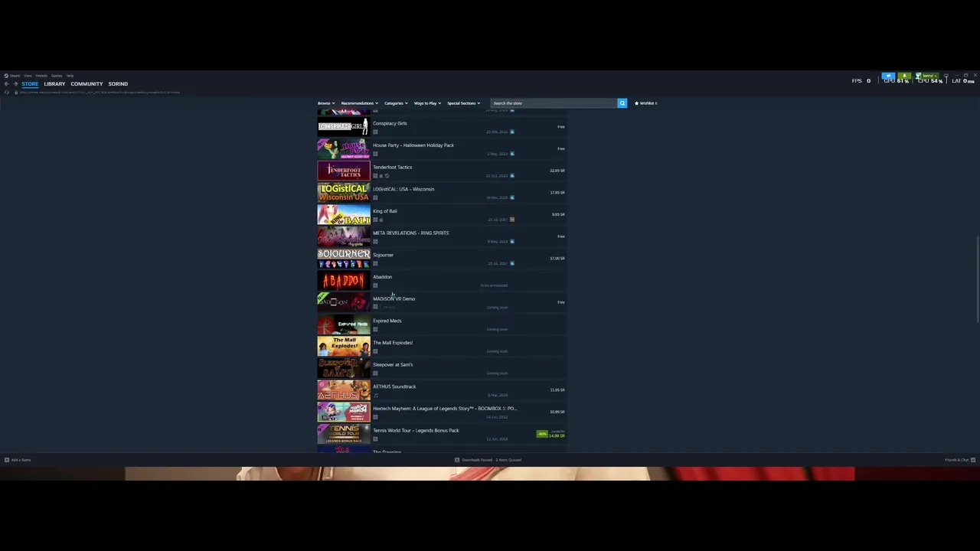Expand the Ways to Play dropdown
980x551 pixels.
(x=427, y=103)
